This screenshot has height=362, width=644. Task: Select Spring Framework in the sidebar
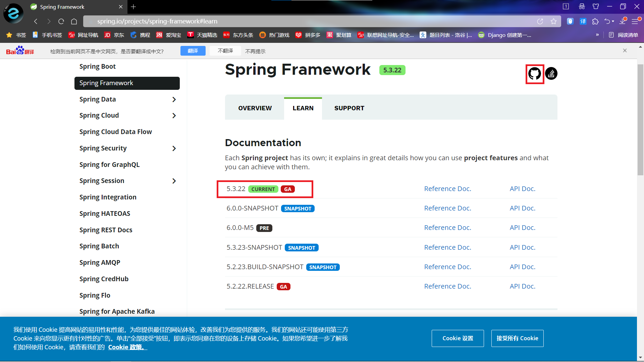click(127, 83)
